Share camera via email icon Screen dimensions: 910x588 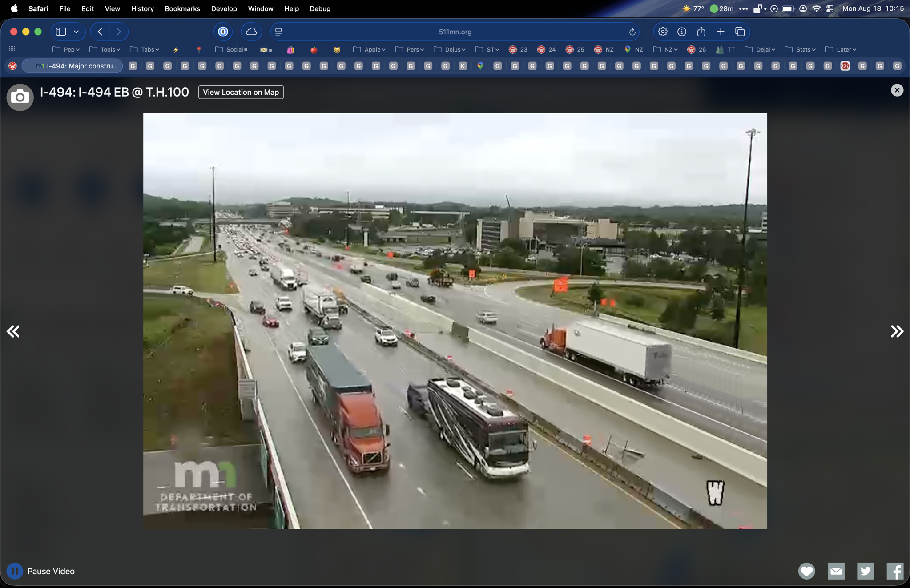coord(836,571)
